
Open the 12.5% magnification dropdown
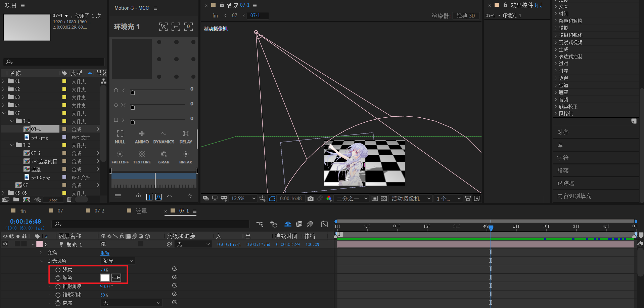tap(243, 199)
